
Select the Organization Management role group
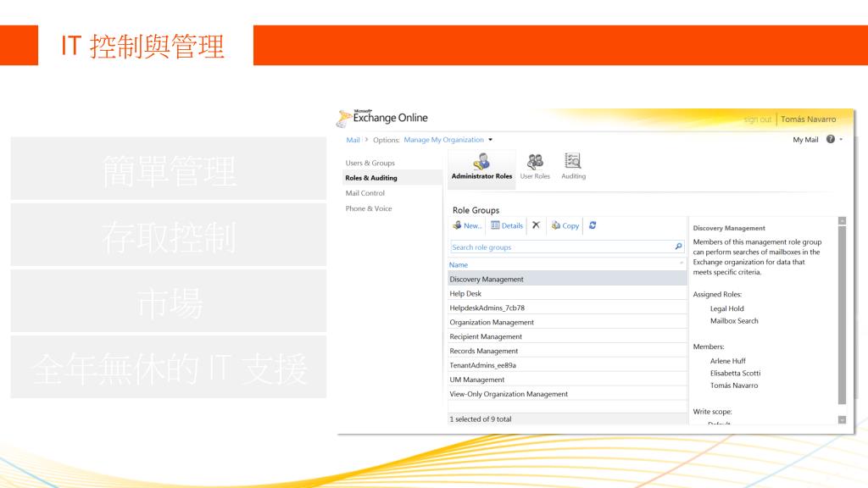click(x=567, y=322)
